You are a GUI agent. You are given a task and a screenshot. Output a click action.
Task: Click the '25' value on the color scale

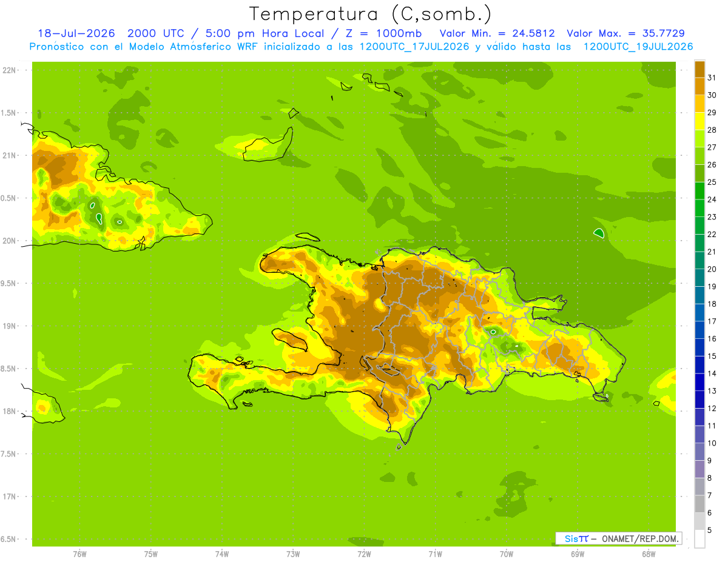712,182
